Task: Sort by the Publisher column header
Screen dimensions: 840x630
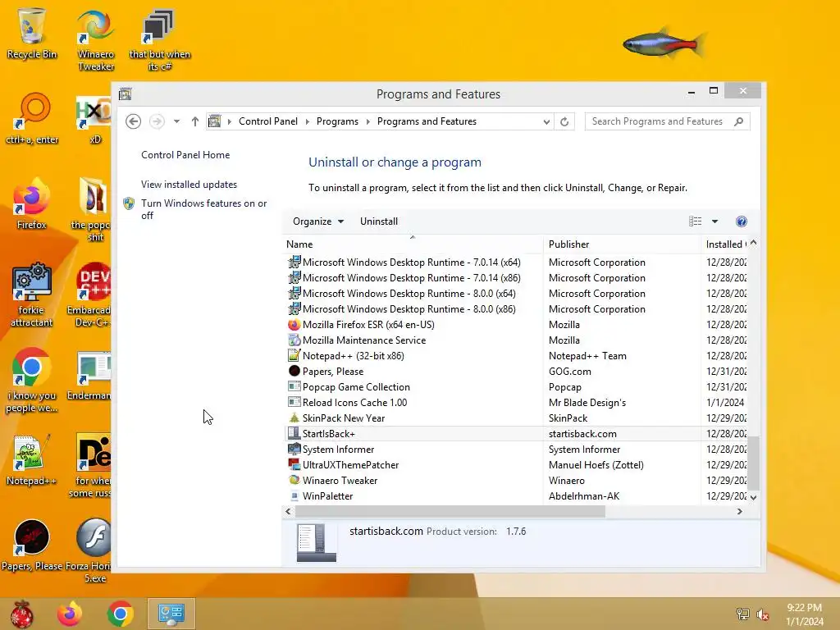Action: [x=622, y=244]
